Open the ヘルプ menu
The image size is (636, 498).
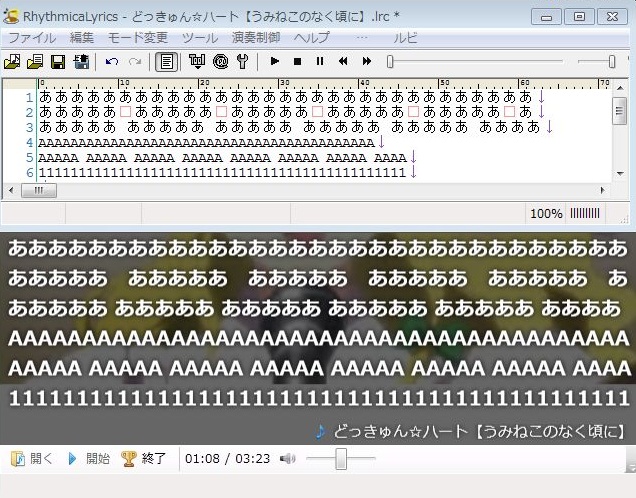312,38
